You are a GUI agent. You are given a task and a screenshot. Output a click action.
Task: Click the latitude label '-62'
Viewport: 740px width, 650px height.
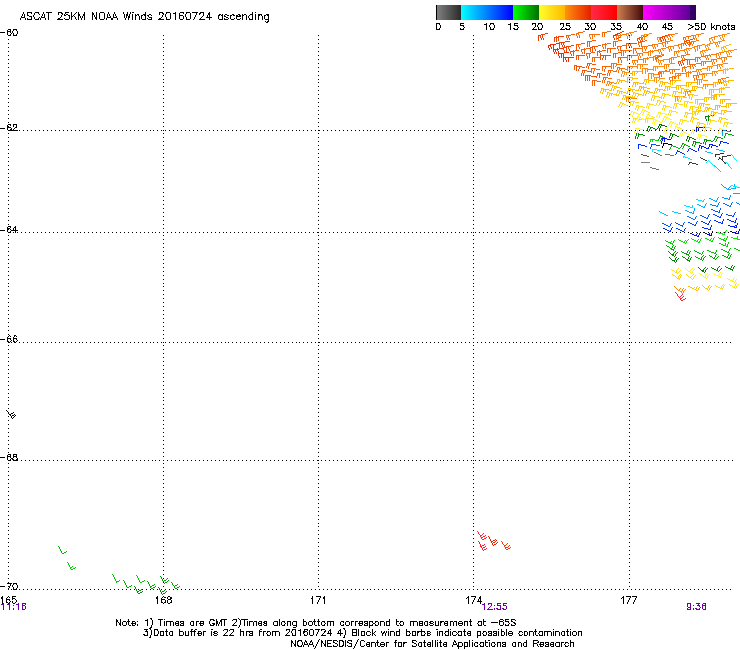9,128
